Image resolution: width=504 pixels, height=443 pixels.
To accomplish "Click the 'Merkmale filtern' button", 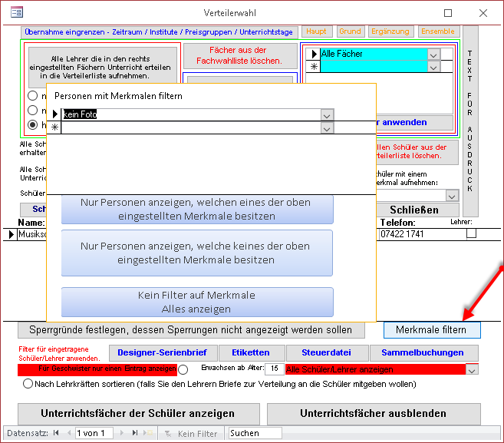I will [x=431, y=329].
